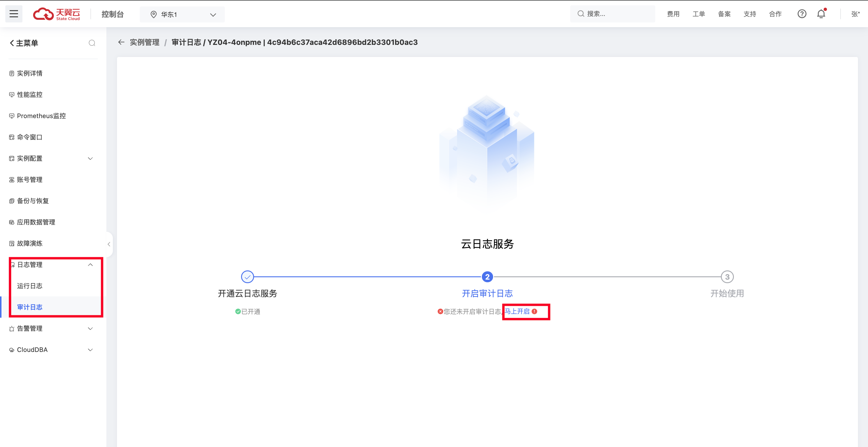Open the 华东1 region dropdown
The width and height of the screenshot is (868, 447).
pos(182,14)
